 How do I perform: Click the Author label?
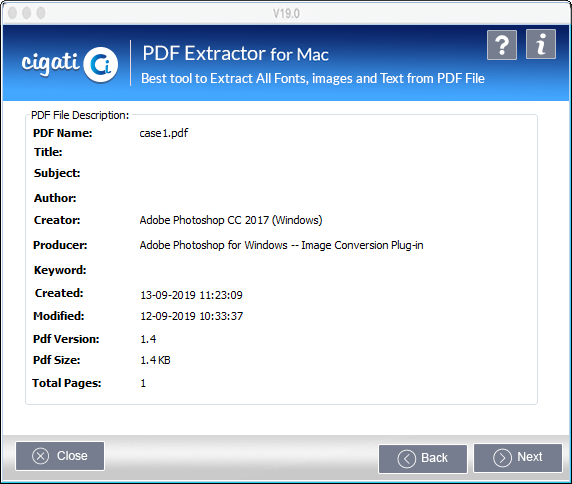(x=55, y=198)
